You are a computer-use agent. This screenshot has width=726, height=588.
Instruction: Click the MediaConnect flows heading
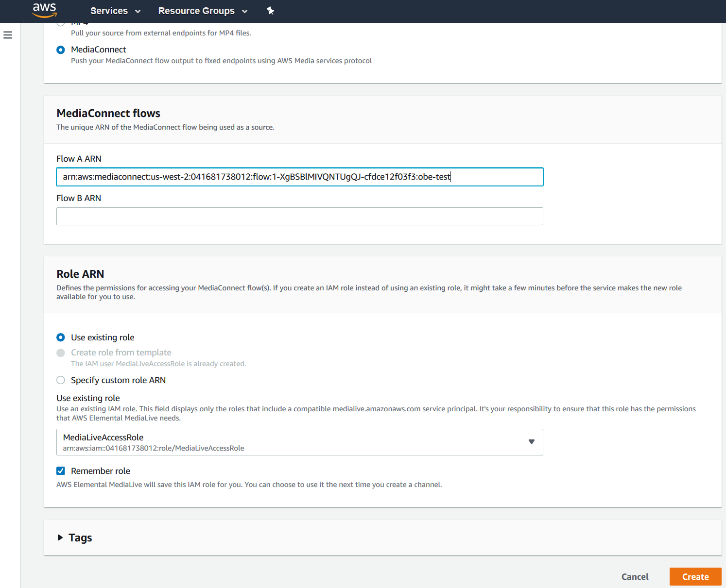pos(108,113)
